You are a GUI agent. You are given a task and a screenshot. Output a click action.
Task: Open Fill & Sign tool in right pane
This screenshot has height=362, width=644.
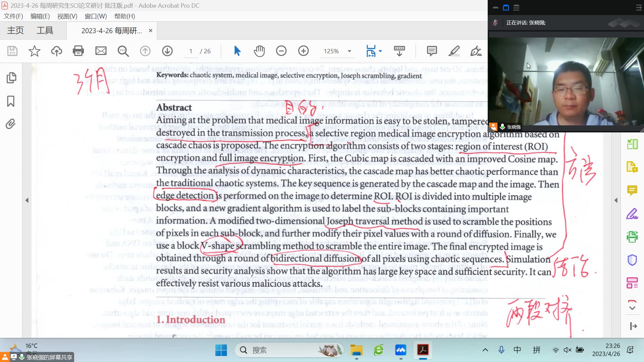coord(632,214)
